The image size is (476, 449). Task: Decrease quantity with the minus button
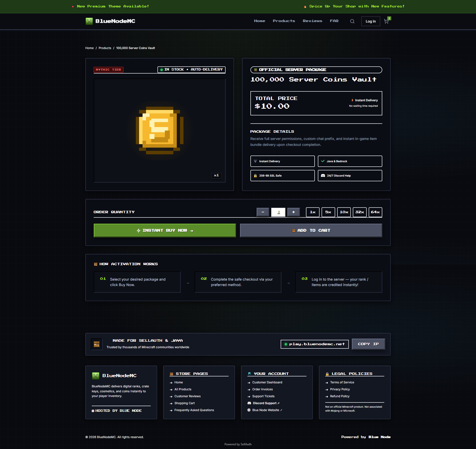click(263, 212)
